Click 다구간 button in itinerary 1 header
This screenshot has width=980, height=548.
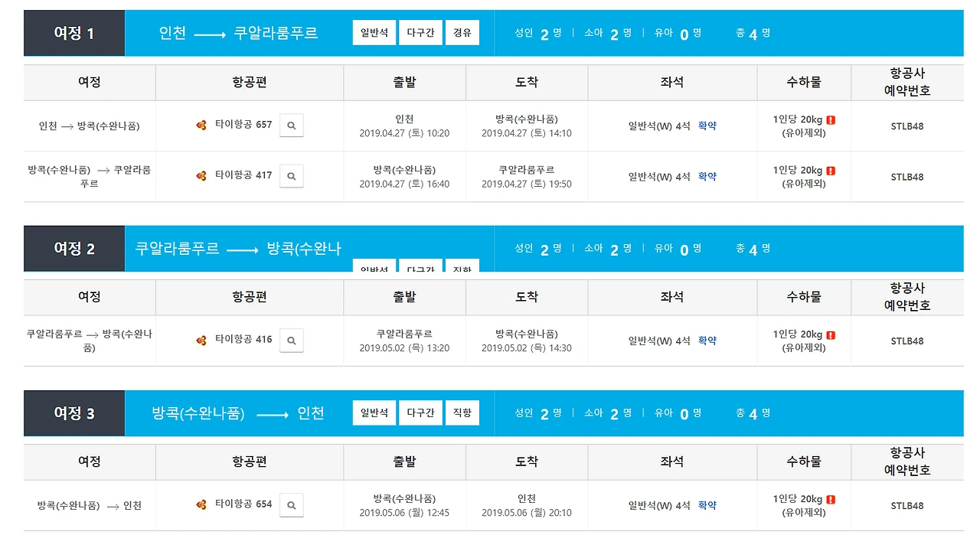click(420, 33)
